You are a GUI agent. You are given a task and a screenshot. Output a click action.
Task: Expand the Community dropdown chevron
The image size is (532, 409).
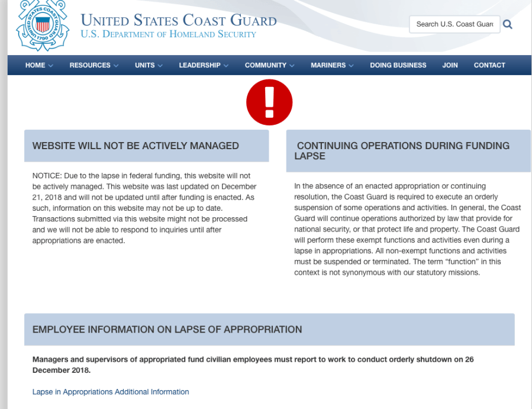[292, 66]
